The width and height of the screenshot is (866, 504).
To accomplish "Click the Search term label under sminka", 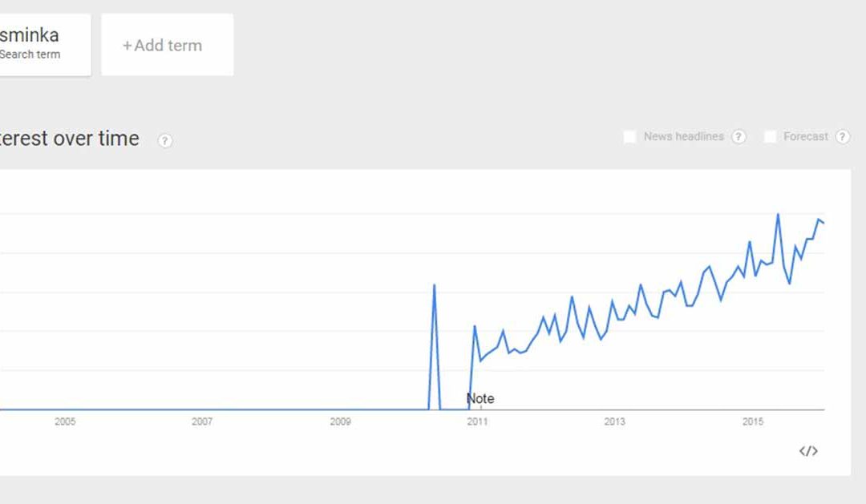I will point(30,54).
